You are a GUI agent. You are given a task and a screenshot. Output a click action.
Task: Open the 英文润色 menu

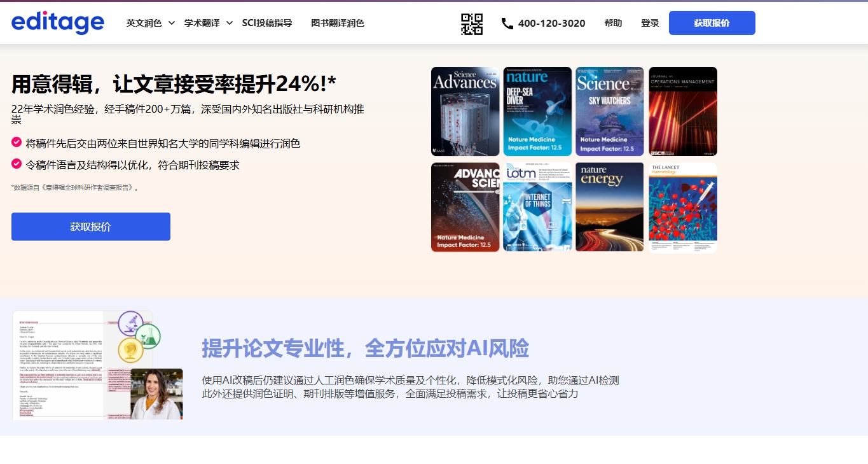(144, 23)
